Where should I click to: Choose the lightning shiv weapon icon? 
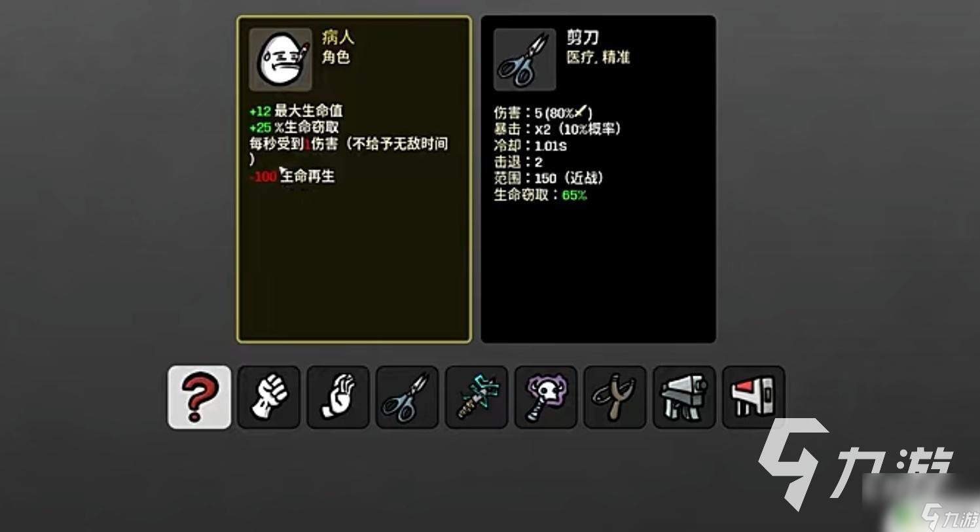pos(477,397)
